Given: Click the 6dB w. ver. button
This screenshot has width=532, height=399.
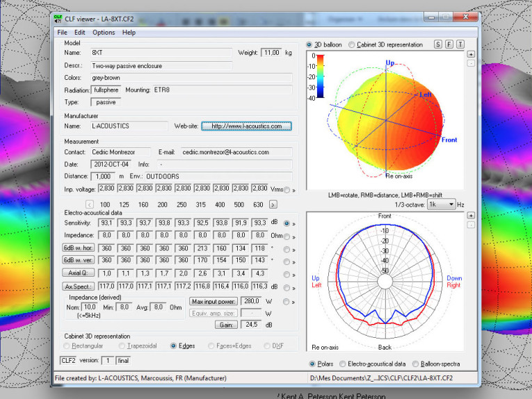Looking at the screenshot, I should click(78, 260).
